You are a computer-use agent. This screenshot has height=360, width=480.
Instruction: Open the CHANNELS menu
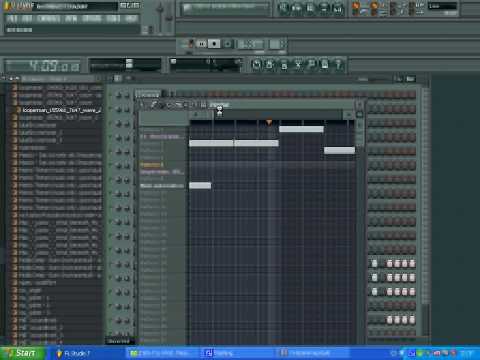(49, 19)
